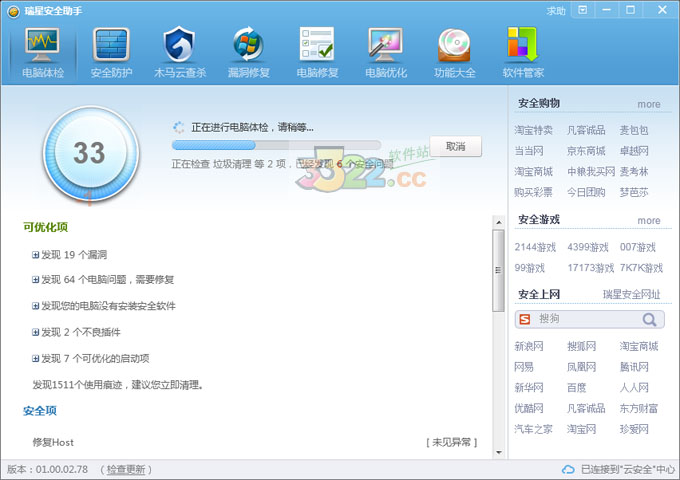
Task: Open 17173游戏 link
Action: point(591,268)
